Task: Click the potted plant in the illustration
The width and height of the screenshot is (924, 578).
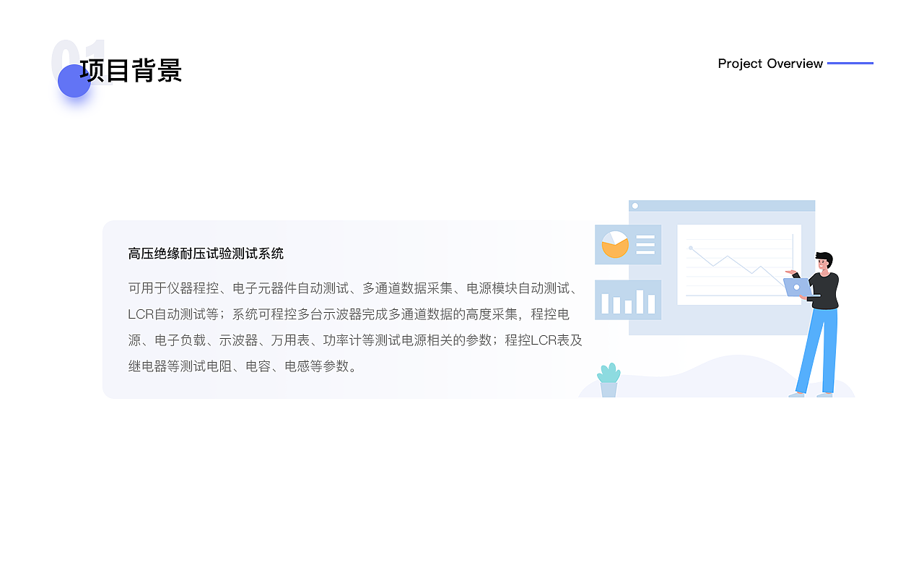Action: click(609, 381)
